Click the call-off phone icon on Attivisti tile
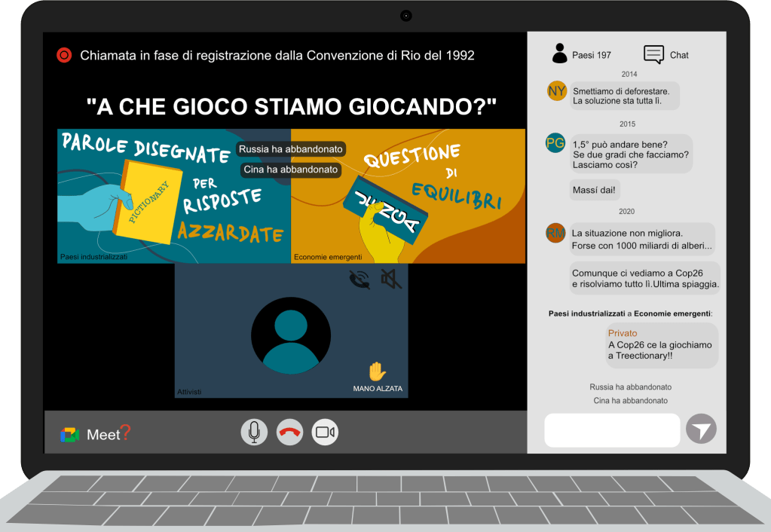Image resolution: width=771 pixels, height=532 pixels. click(x=360, y=280)
